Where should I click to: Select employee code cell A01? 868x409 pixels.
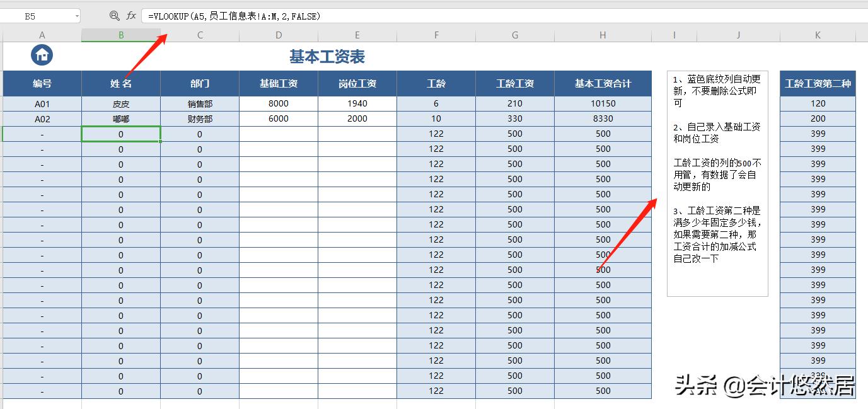click(42, 103)
